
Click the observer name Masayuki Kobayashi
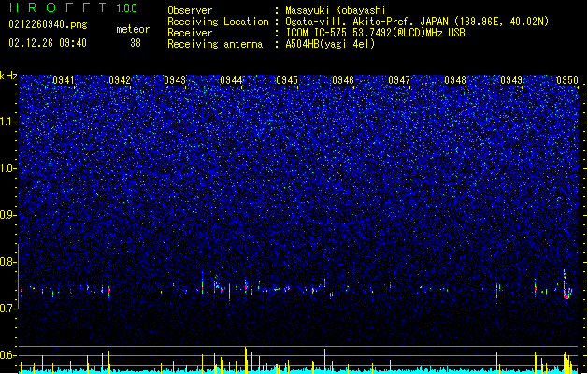[336, 10]
